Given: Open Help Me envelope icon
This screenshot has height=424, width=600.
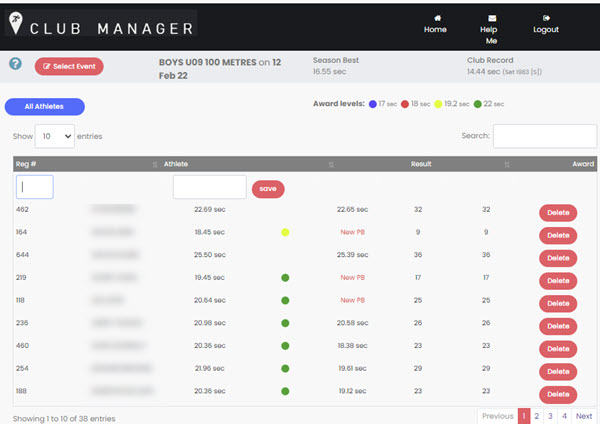Looking at the screenshot, I should coord(491,18).
